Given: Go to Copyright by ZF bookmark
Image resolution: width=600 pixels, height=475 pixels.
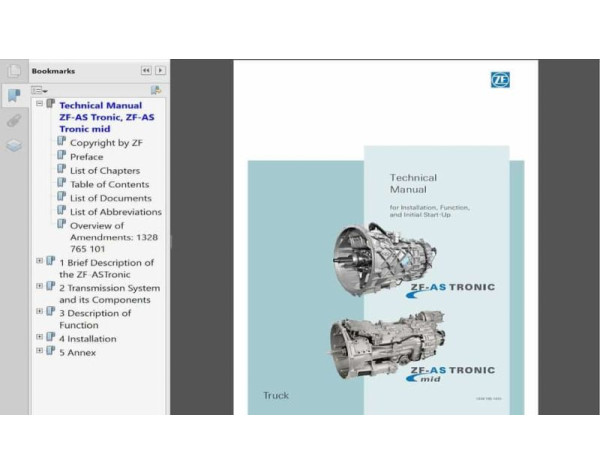Looking at the screenshot, I should (x=106, y=143).
